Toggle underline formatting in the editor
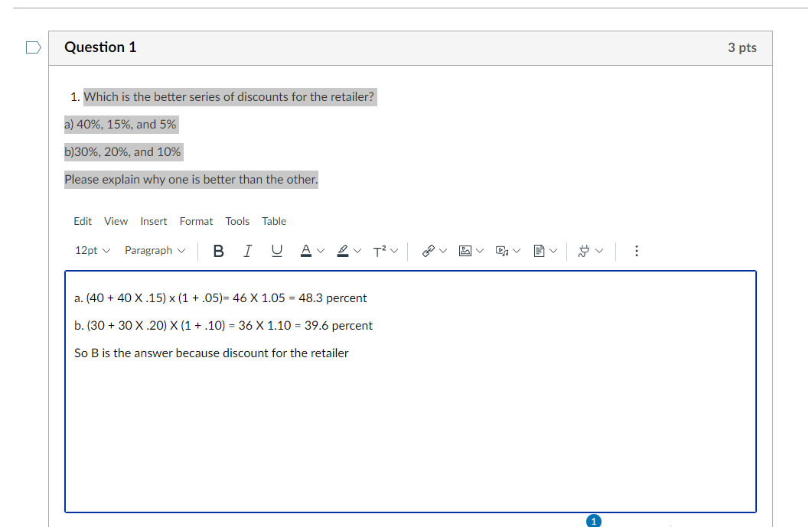The image size is (812, 527). [x=277, y=251]
